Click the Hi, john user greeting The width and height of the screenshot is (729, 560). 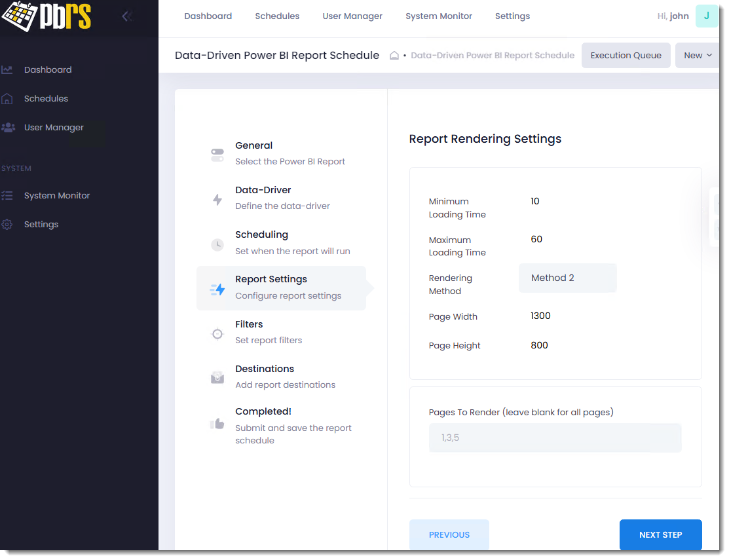pos(673,16)
